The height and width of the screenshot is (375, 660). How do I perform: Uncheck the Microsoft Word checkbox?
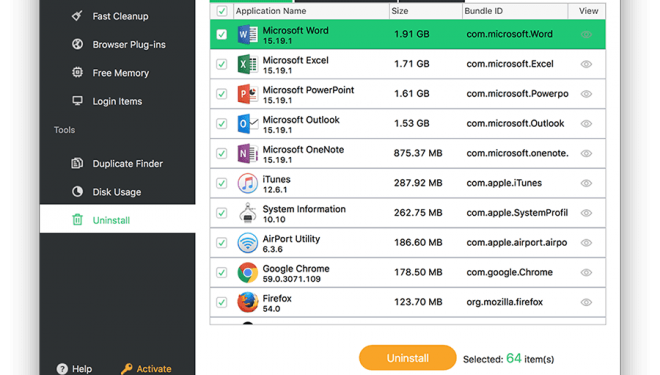[x=222, y=35]
